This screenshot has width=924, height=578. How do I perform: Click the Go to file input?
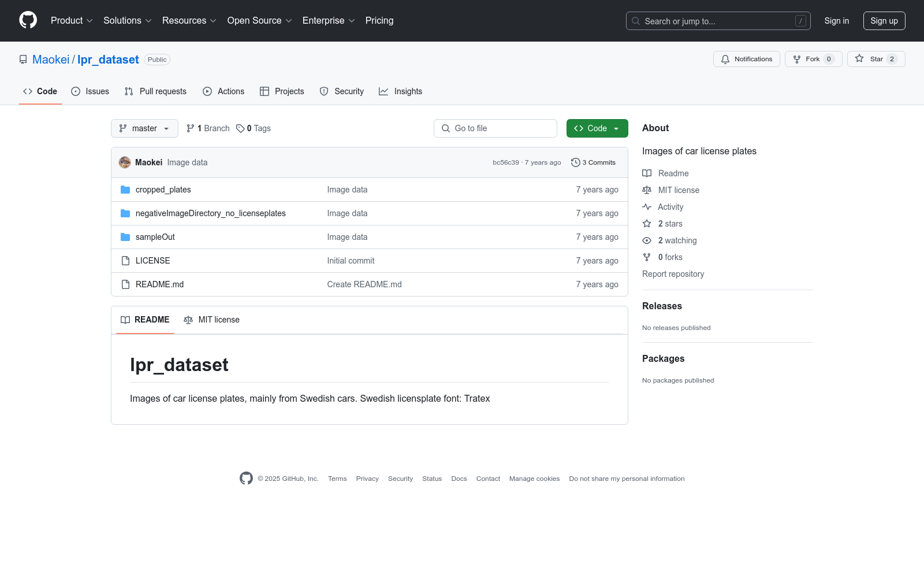(x=495, y=128)
